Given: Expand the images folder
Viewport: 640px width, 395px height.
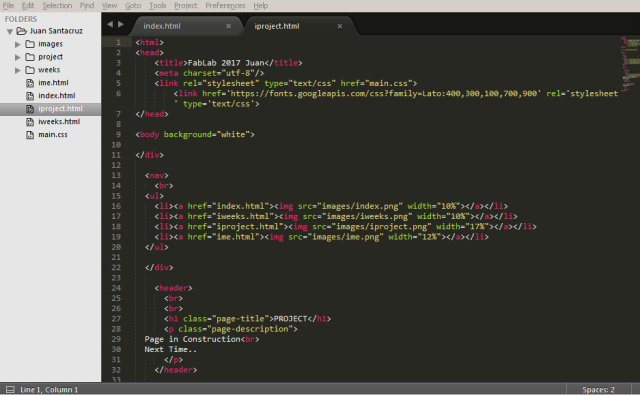Looking at the screenshot, I should 18,44.
